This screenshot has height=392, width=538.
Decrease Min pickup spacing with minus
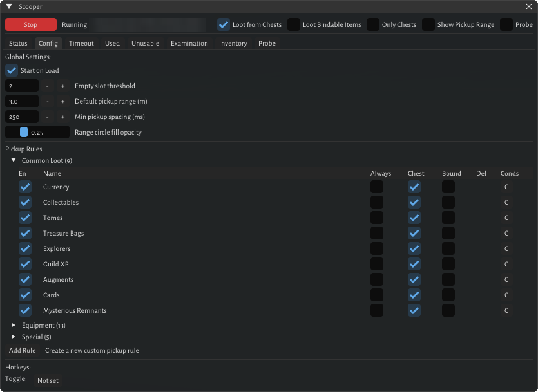point(47,117)
